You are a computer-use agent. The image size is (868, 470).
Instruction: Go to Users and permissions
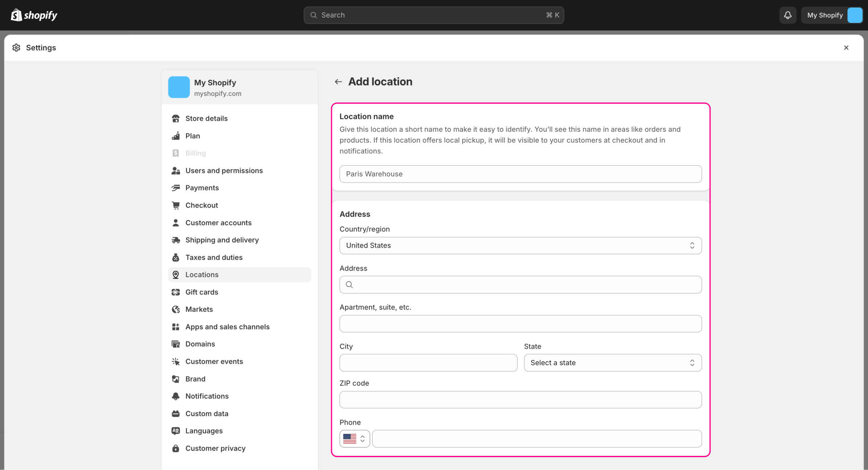coord(224,170)
